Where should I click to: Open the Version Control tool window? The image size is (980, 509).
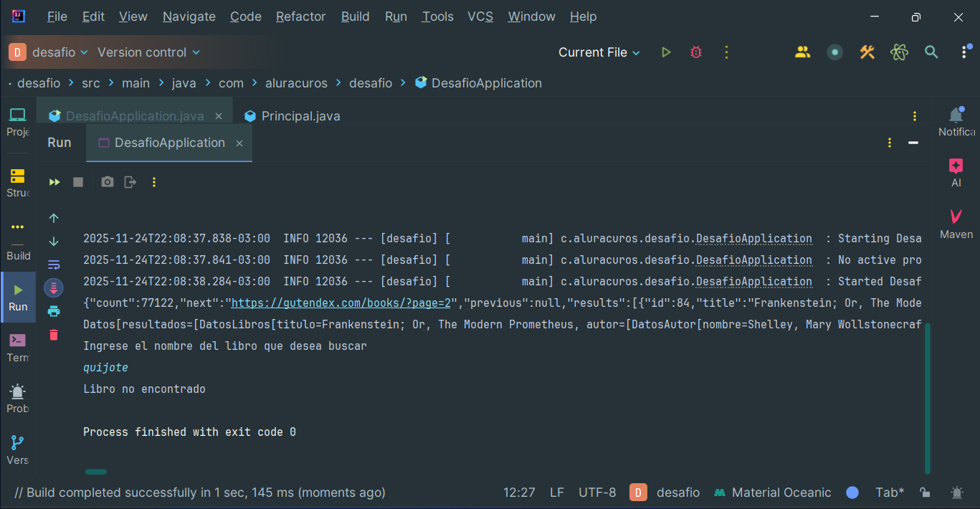click(18, 450)
